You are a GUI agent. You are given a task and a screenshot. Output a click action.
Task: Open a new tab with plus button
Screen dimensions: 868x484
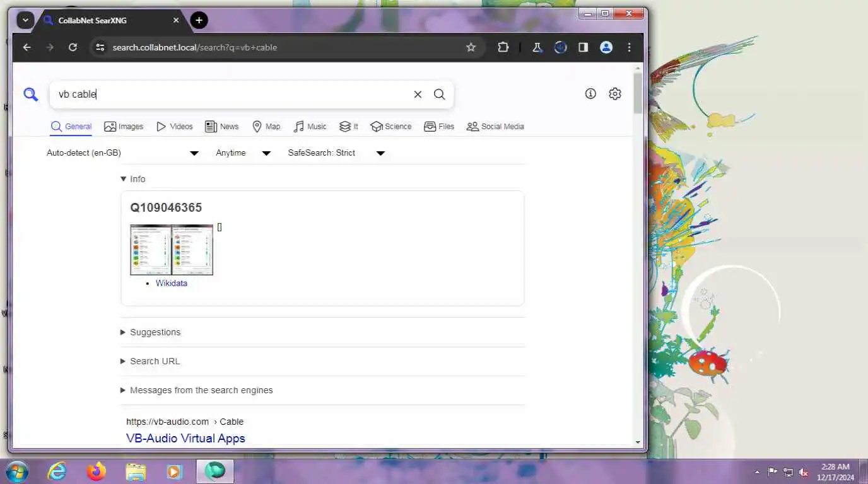(199, 20)
